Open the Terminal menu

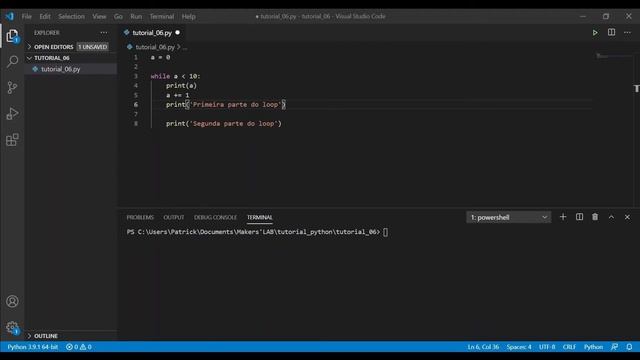point(162,16)
